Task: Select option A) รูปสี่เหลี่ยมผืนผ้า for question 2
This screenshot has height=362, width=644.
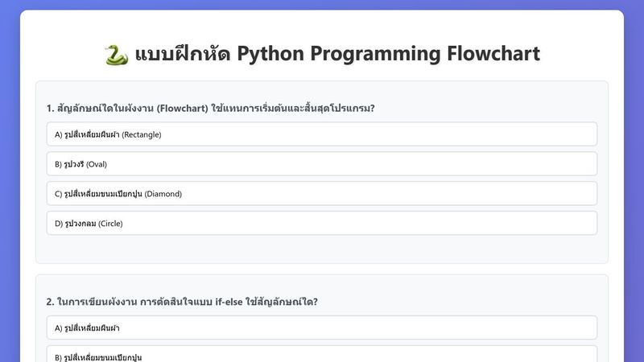Action: (321, 327)
